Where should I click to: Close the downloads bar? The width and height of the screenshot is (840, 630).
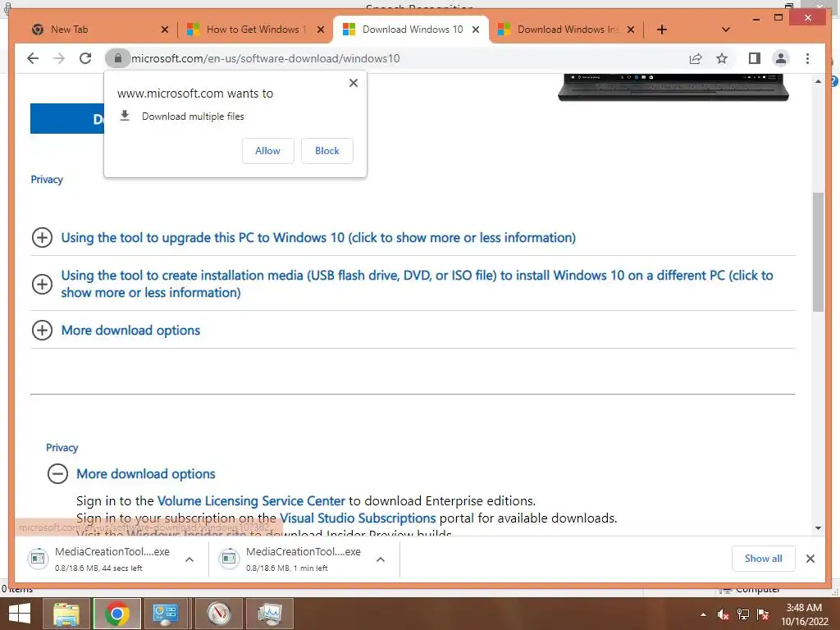point(810,559)
